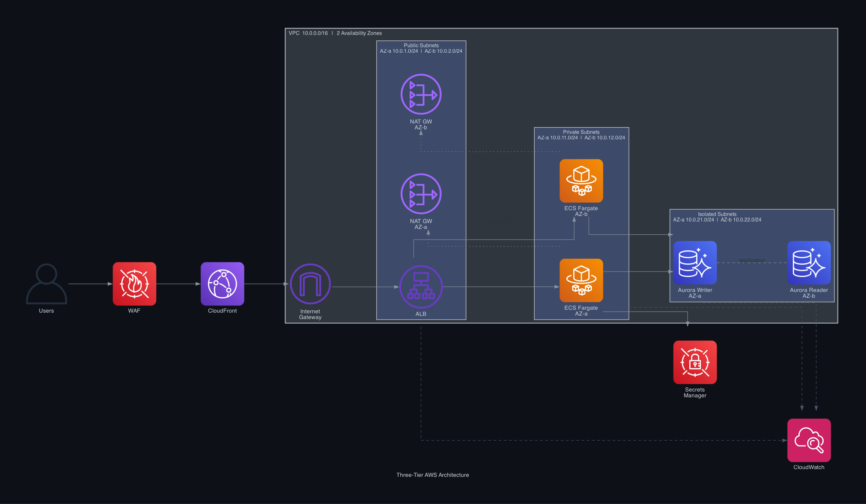Click the ECS Fargate AZ-a icon
This screenshot has width=866, height=504.
581,281
